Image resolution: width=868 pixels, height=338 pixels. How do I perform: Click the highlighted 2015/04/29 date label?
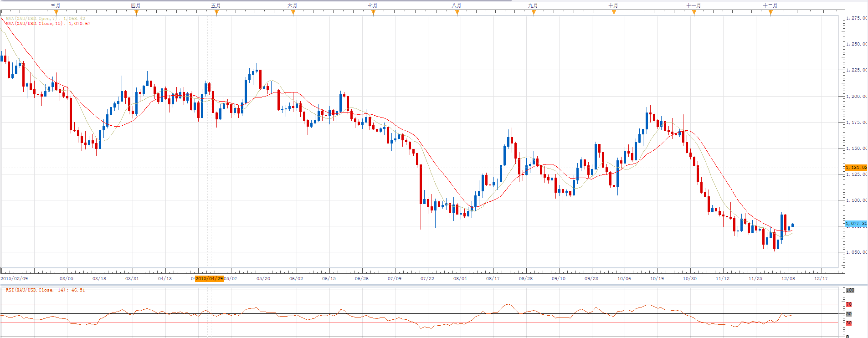[209, 278]
